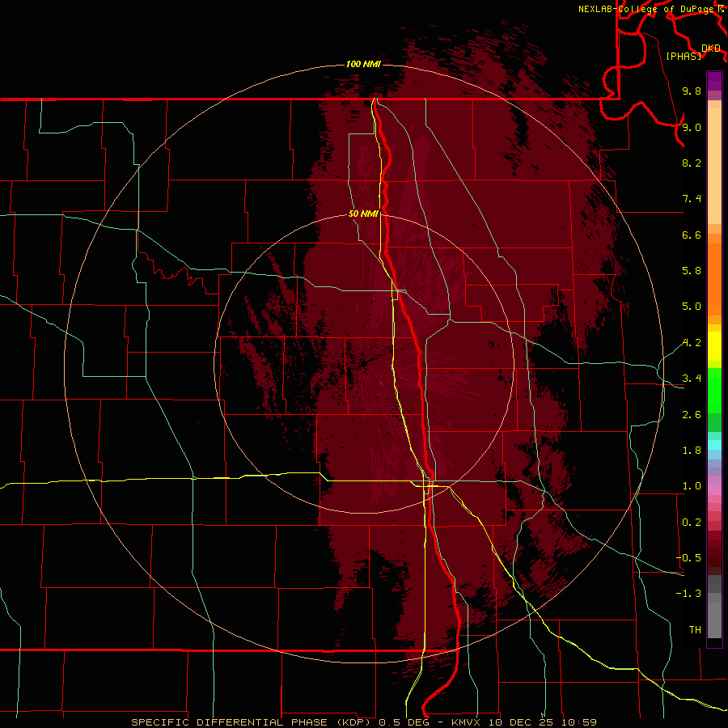The width and height of the screenshot is (728, 728).
Task: Click the 5.8 value on the color scale
Action: (x=692, y=271)
